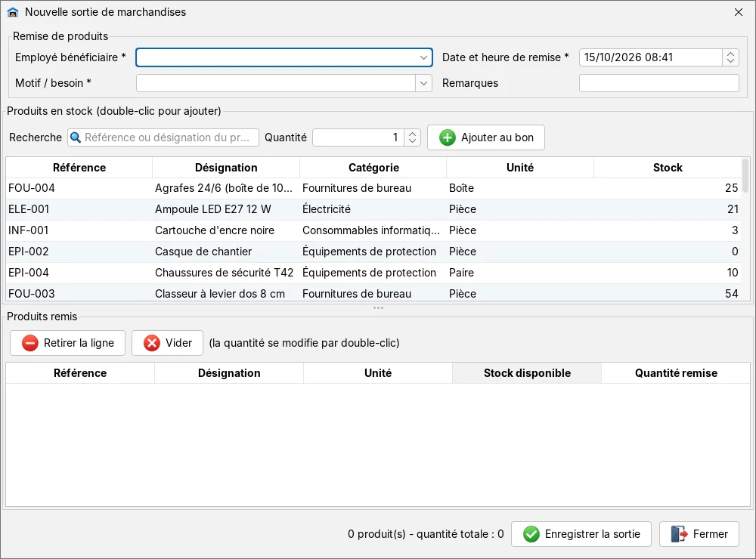Sort stock table by Stock column header
The image size is (756, 559).
(x=668, y=168)
